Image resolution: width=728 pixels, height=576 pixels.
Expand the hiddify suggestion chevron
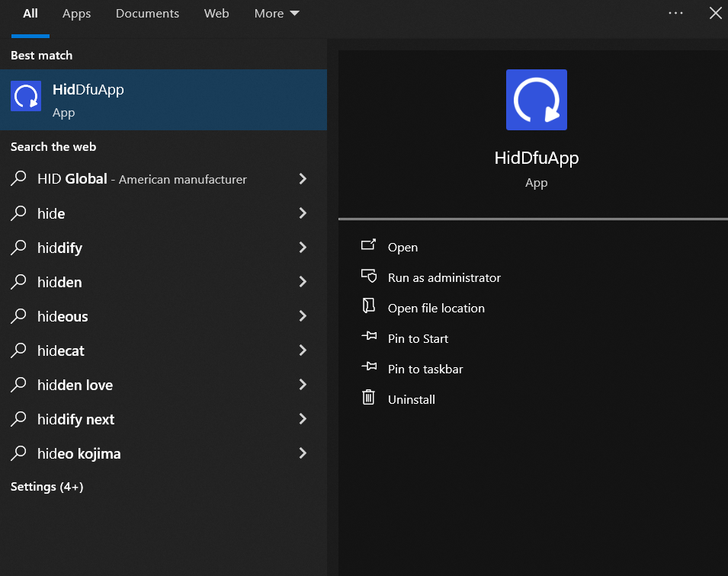(303, 248)
